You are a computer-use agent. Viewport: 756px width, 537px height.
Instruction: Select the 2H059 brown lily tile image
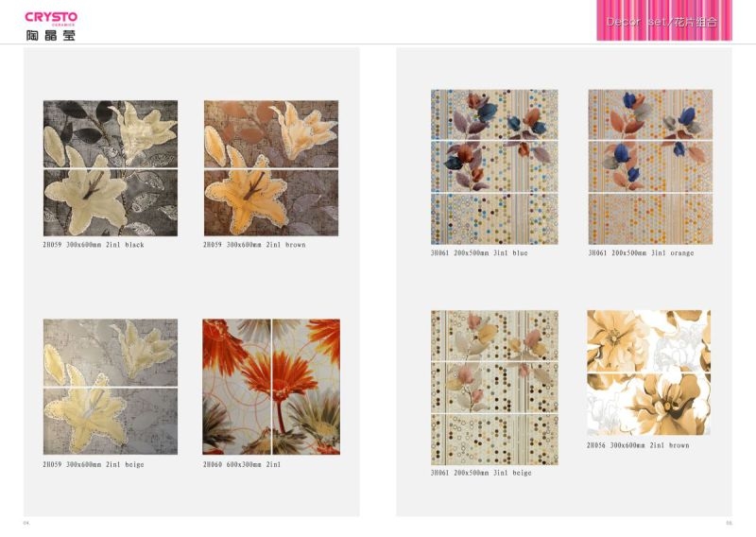pyautogui.click(x=271, y=168)
